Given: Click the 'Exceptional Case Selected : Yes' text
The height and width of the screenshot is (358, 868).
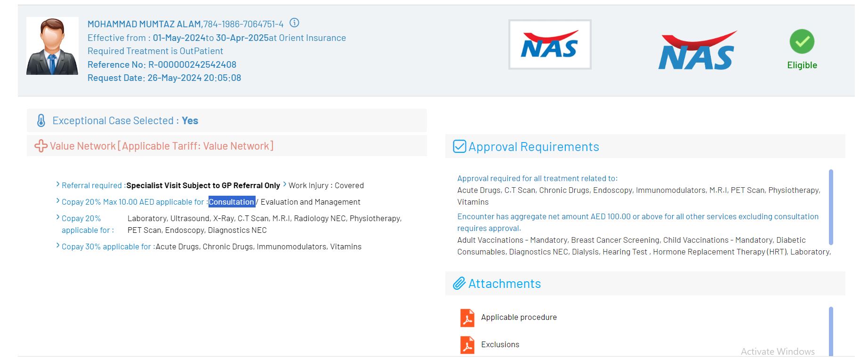Looking at the screenshot, I should (125, 121).
